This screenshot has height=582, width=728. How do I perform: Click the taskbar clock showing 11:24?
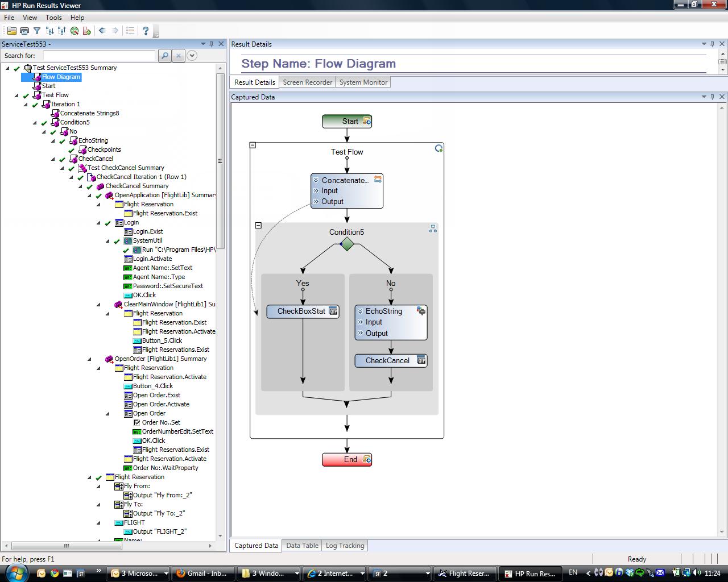(712, 573)
